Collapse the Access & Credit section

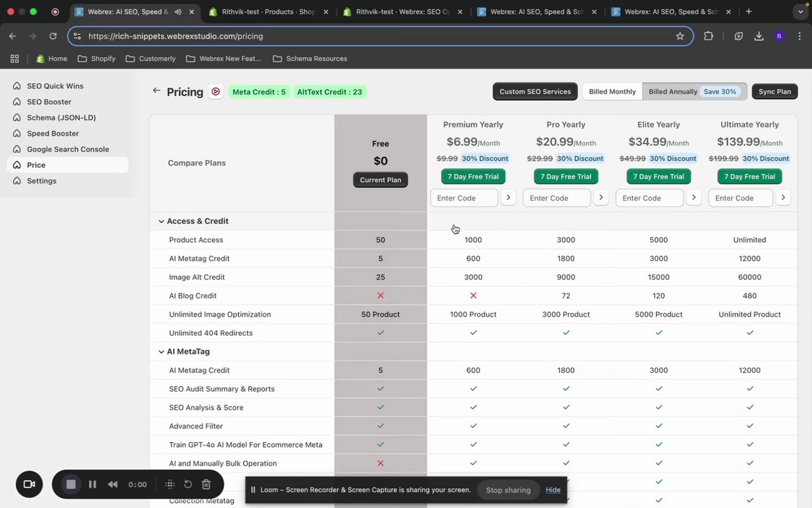[161, 221]
